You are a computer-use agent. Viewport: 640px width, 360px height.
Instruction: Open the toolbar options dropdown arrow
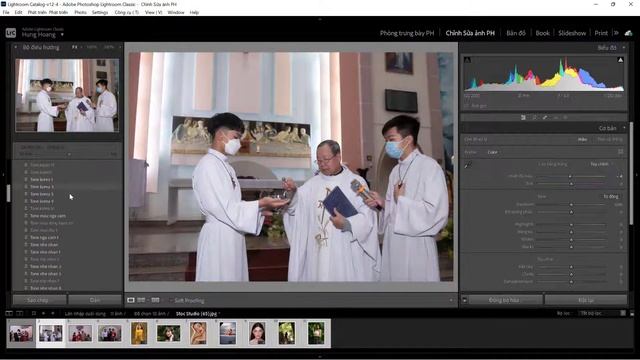pos(451,300)
